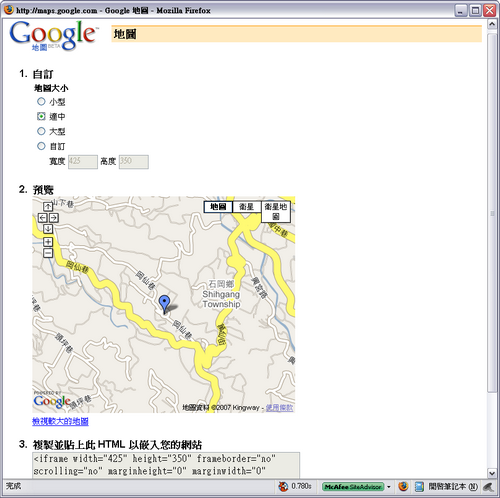Screen dimensions: 500x498
Task: Select the 自訂 custom size radio button
Action: 41,146
